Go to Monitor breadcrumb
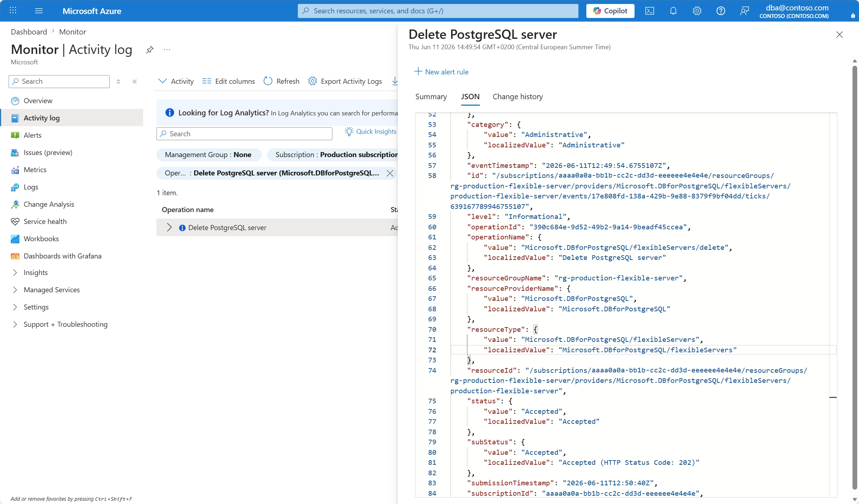 (73, 32)
